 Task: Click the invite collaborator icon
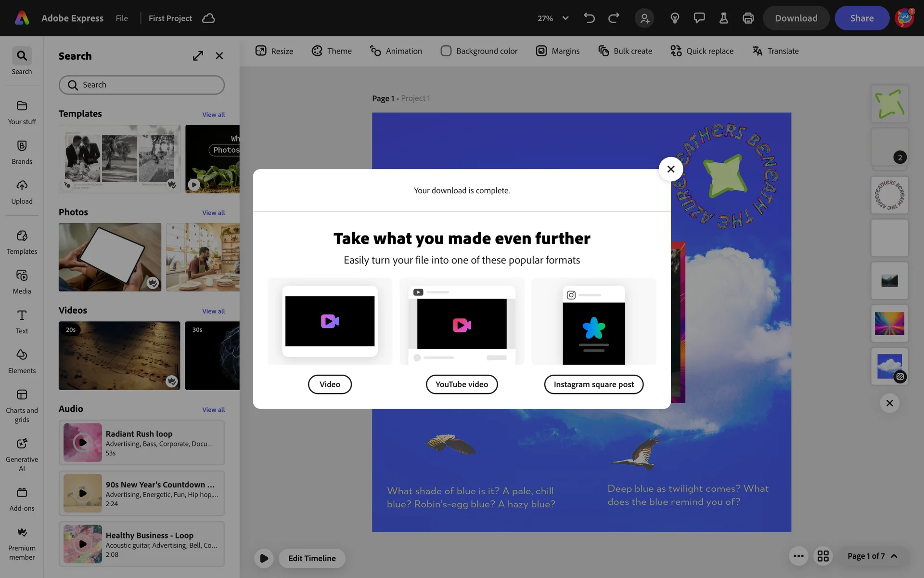[x=644, y=18]
